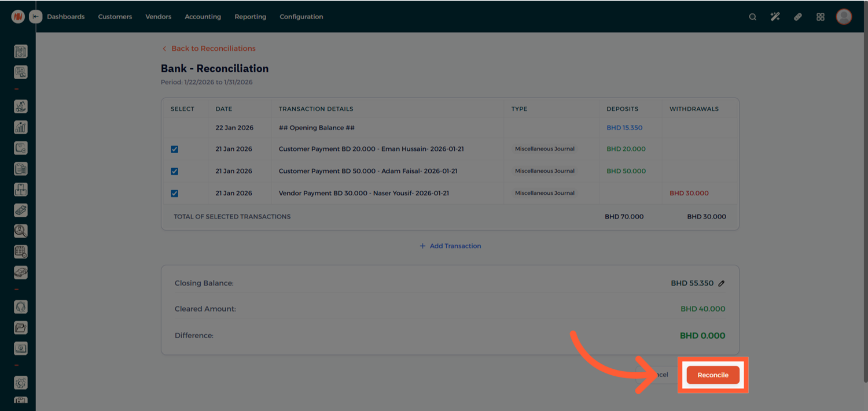This screenshot has width=868, height=411.
Task: Click the search magnifier icon in top bar
Action: pos(752,17)
